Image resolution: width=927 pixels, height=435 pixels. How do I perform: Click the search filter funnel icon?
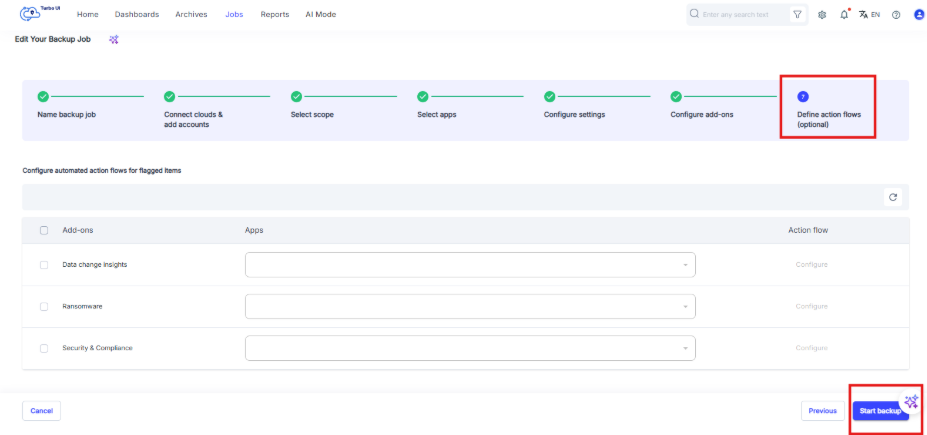[797, 15]
